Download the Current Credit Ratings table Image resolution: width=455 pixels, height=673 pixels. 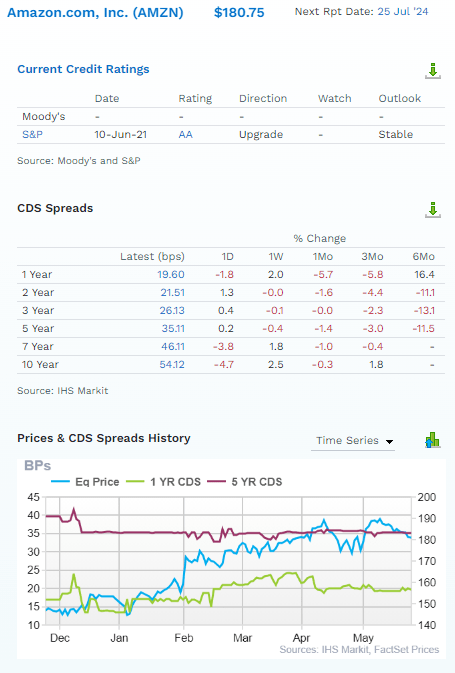pos(433,71)
